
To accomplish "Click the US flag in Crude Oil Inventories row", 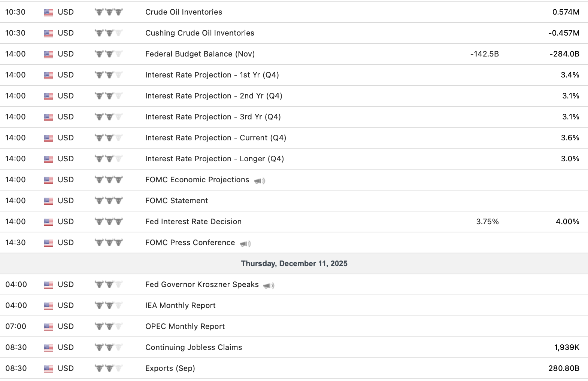I will (x=48, y=12).
